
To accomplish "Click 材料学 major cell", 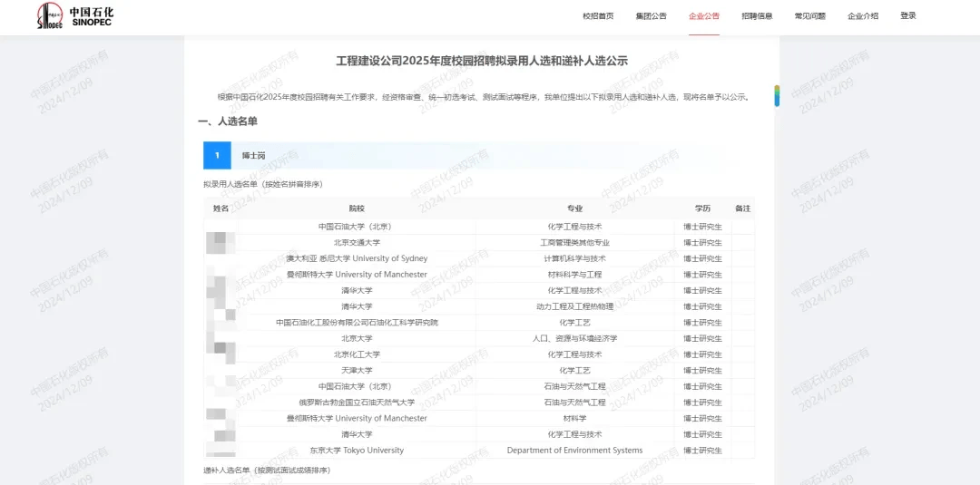I will click(574, 418).
